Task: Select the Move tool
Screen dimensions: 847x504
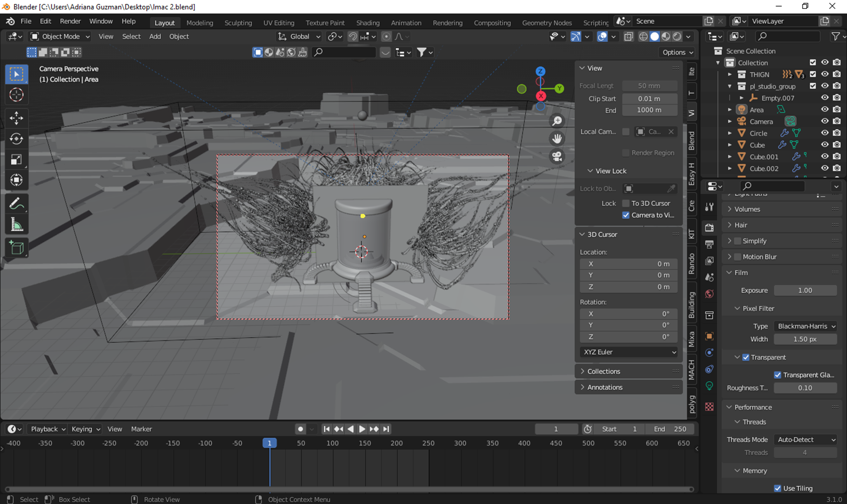Action: click(x=16, y=118)
